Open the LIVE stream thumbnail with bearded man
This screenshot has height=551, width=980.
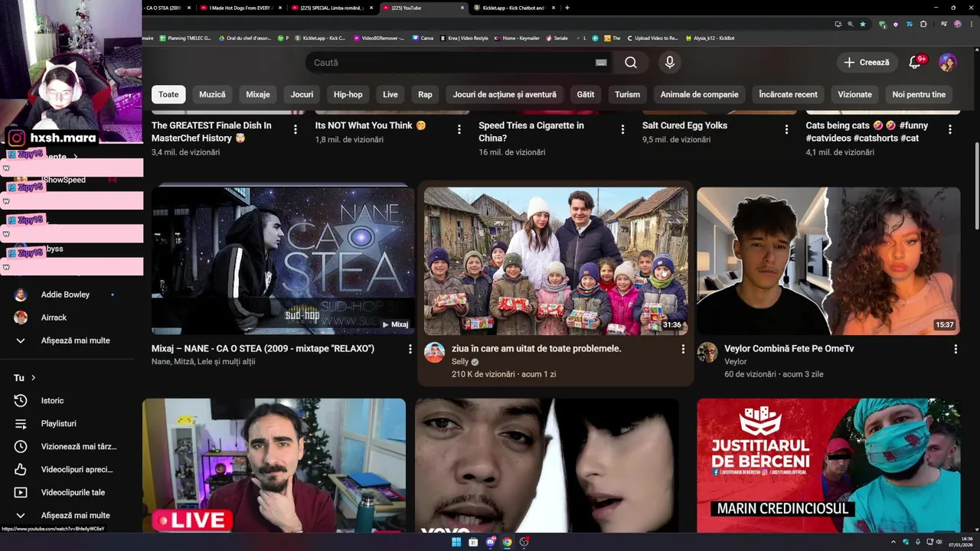(274, 465)
